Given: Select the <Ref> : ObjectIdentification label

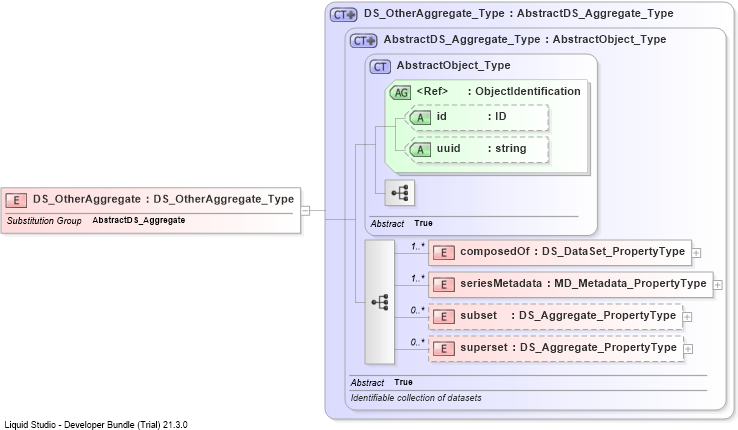Looking at the screenshot, I should (x=498, y=91).
